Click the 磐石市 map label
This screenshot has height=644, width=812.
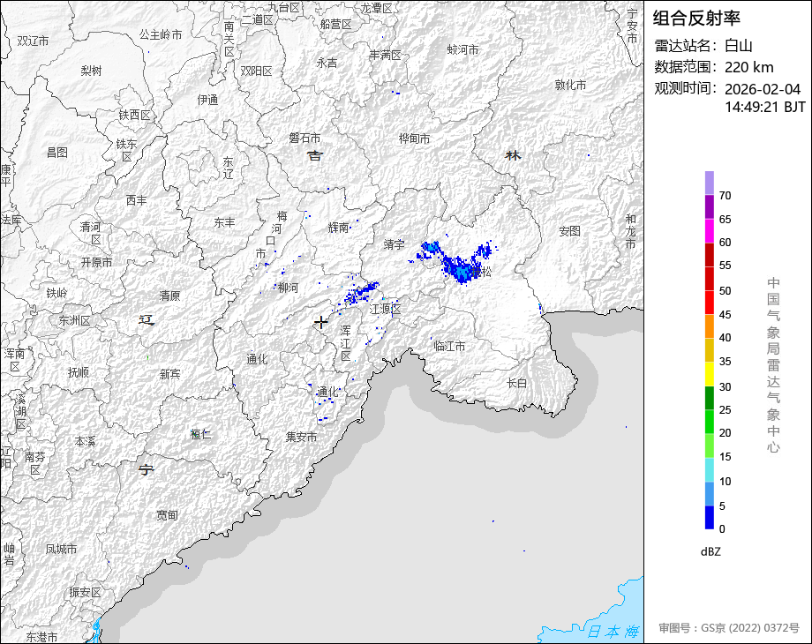304,139
